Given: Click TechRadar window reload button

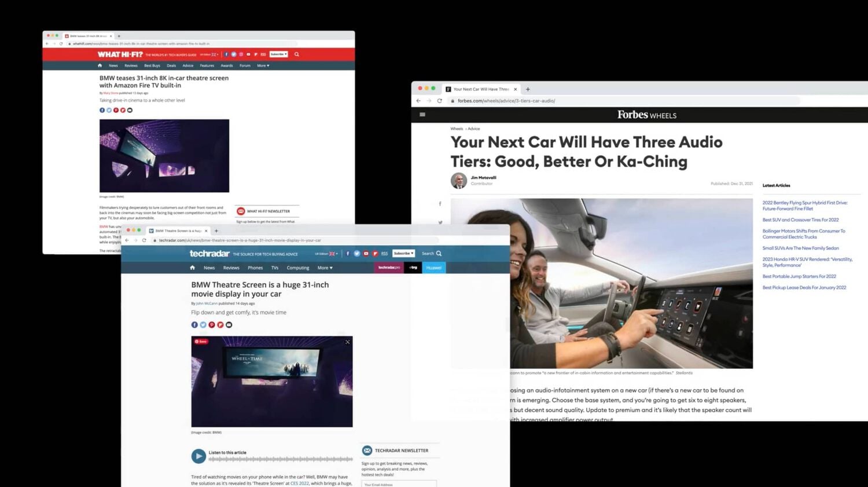Looking at the screenshot, I should tap(144, 240).
